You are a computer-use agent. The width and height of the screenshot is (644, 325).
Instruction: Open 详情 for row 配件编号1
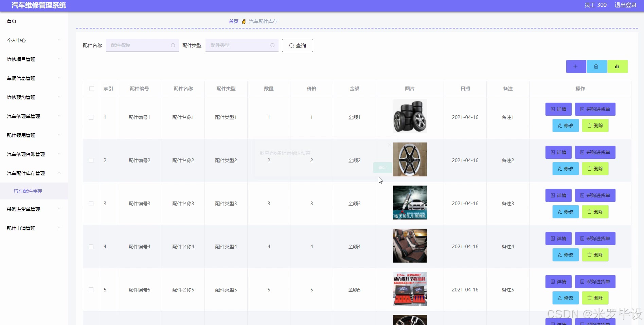[x=558, y=109]
